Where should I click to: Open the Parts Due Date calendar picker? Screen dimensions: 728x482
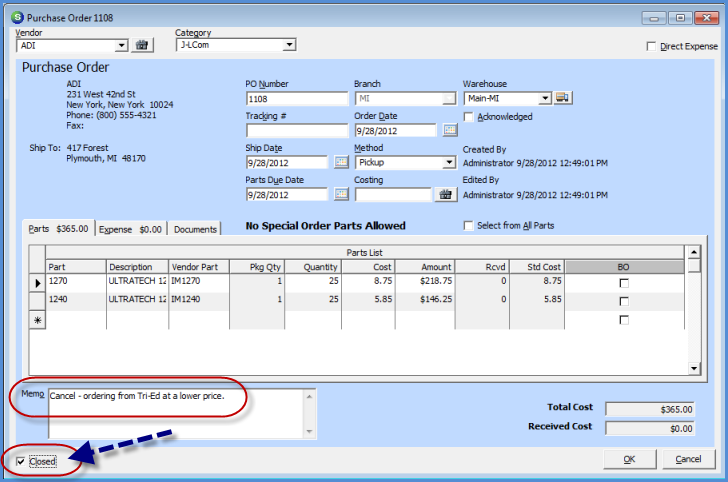click(x=341, y=194)
